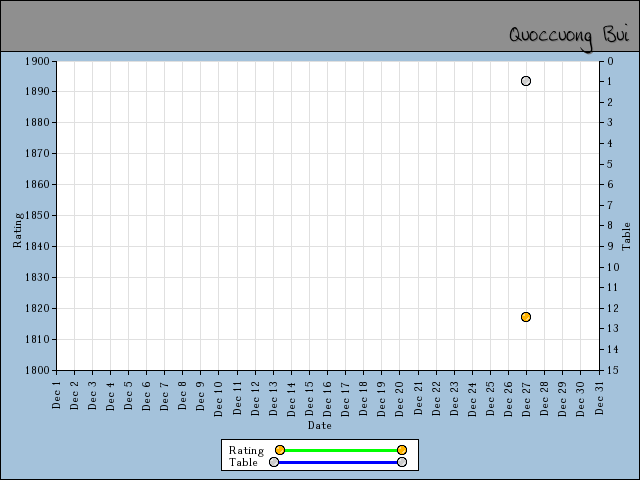
Task: Click the blue Table line in the legend
Action: (x=338, y=462)
